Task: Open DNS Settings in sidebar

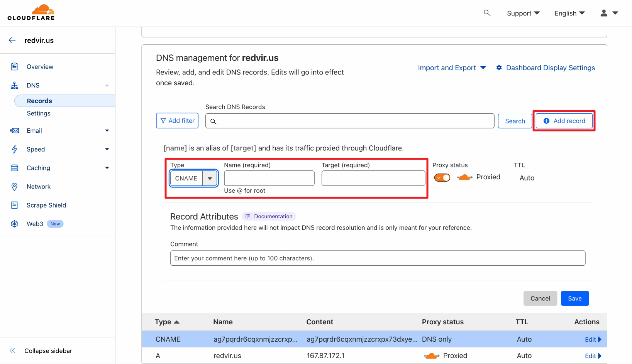Action: point(39,113)
